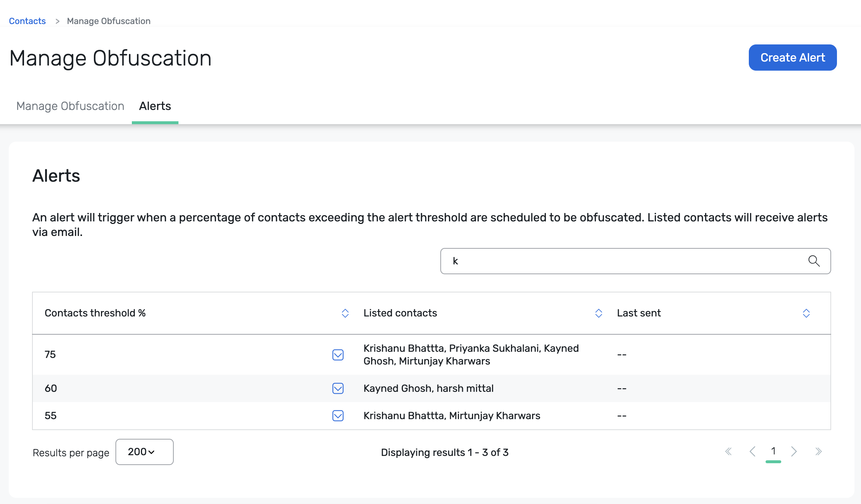Go to last page of results
This screenshot has width=861, height=504.
pyautogui.click(x=818, y=452)
